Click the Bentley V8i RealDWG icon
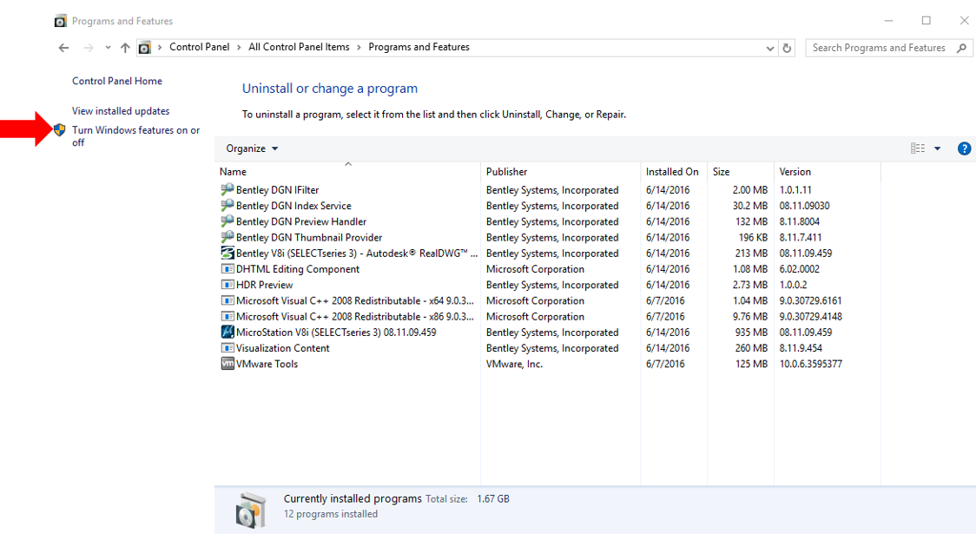This screenshot has height=560, width=976. coord(228,254)
